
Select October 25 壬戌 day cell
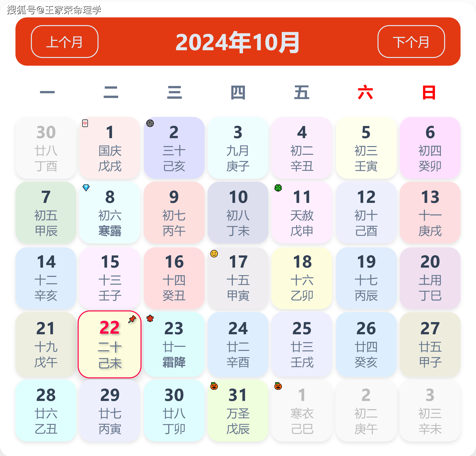[x=302, y=345]
